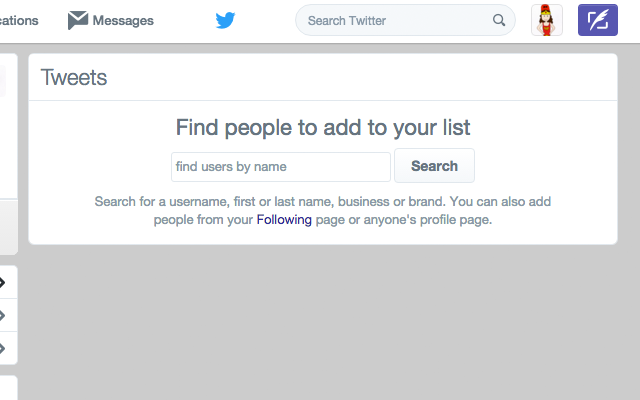Click the dark chevron in the sidebar list
The height and width of the screenshot is (400, 640).
tap(2, 282)
